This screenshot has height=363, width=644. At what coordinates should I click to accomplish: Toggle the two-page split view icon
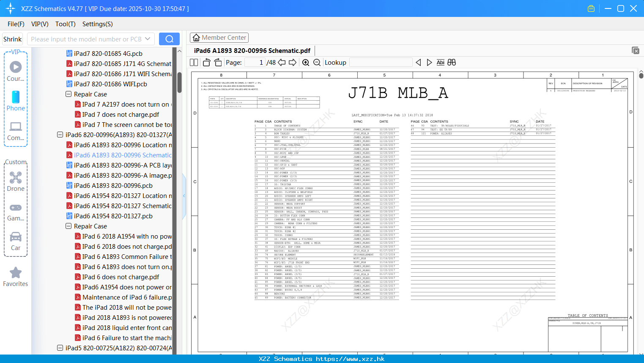(x=194, y=62)
